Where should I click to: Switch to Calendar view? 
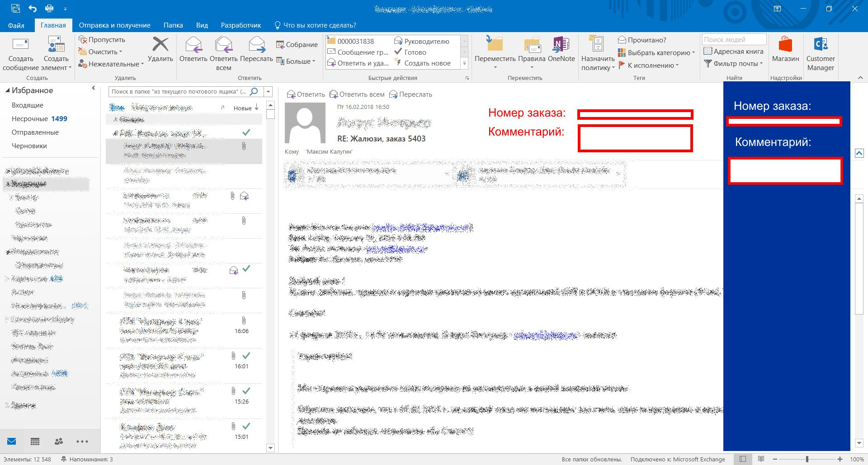click(x=35, y=442)
